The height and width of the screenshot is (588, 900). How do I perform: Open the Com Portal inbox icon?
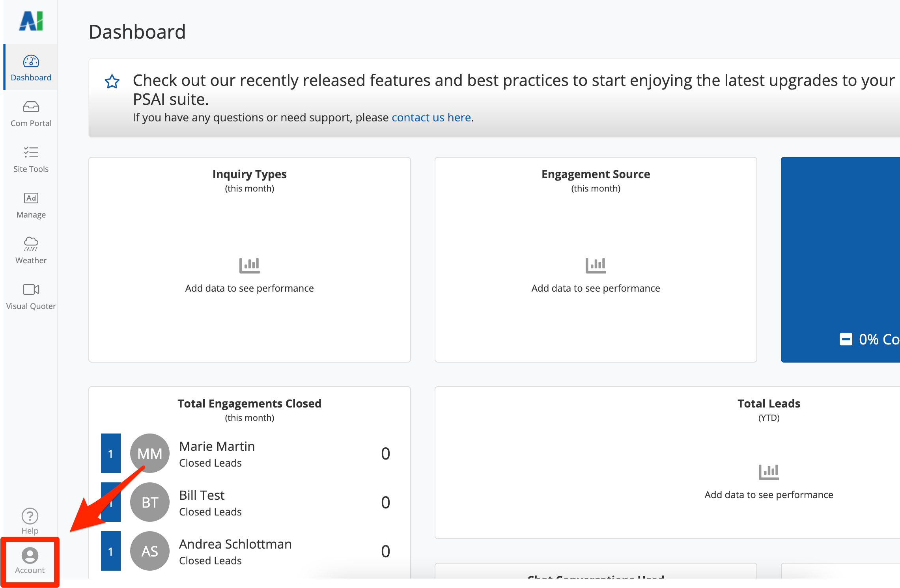click(31, 107)
